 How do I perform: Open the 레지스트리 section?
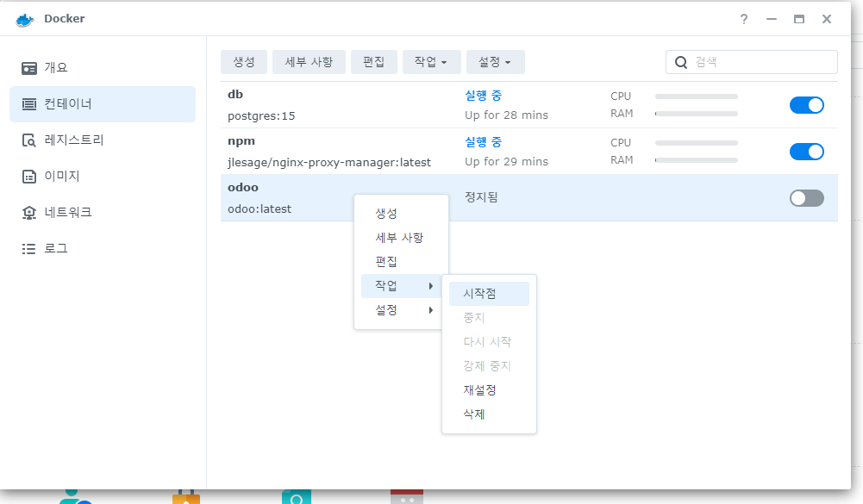pos(103,140)
